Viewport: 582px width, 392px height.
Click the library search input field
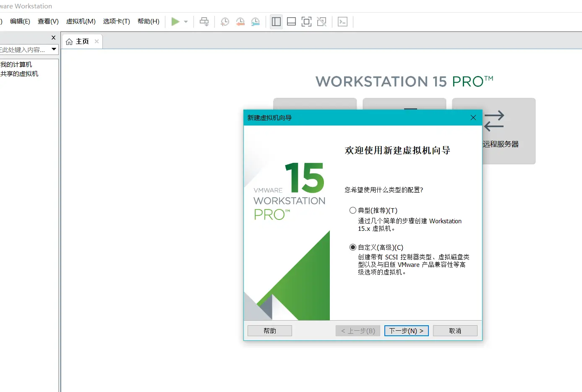24,50
